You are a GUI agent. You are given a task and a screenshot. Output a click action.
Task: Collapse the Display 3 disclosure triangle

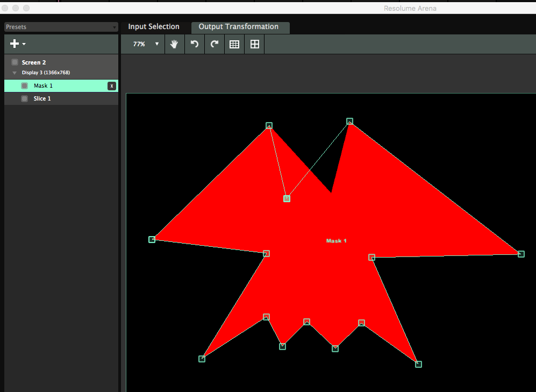coord(15,73)
